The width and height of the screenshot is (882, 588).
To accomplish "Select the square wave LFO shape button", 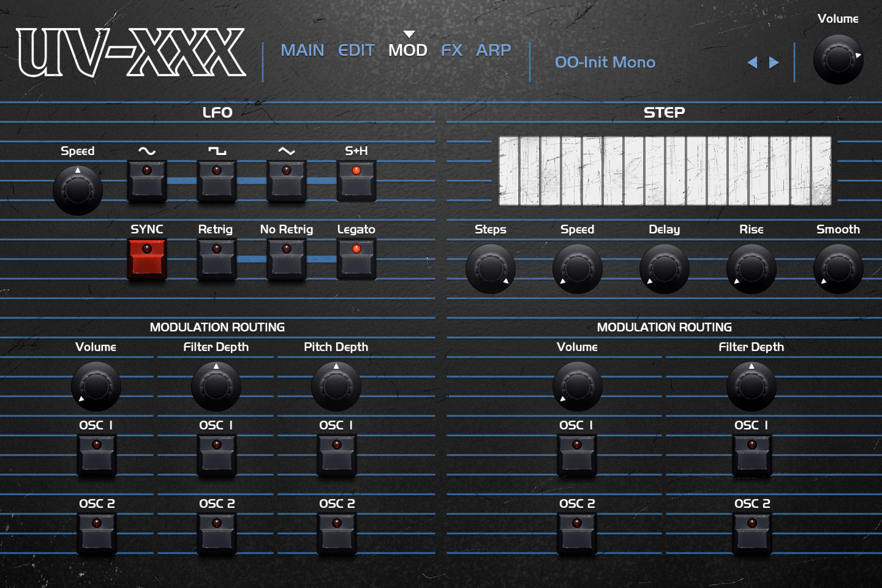I will click(217, 181).
